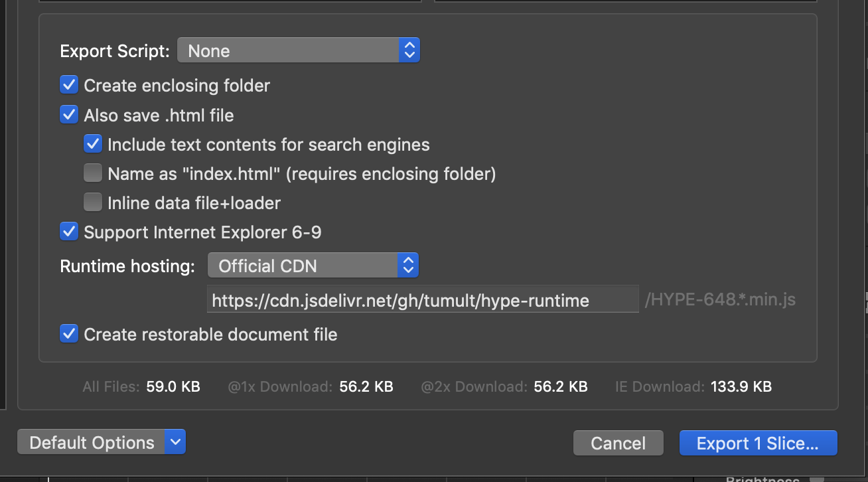Disable Include text contents for search engines
Screen dimensions: 868x482
tap(93, 144)
